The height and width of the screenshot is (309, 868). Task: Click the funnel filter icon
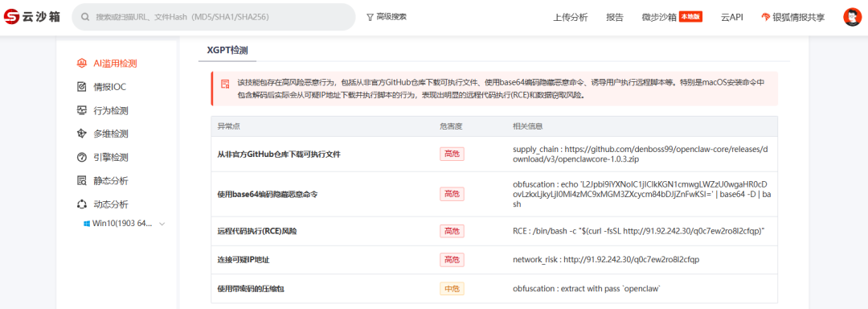(370, 17)
